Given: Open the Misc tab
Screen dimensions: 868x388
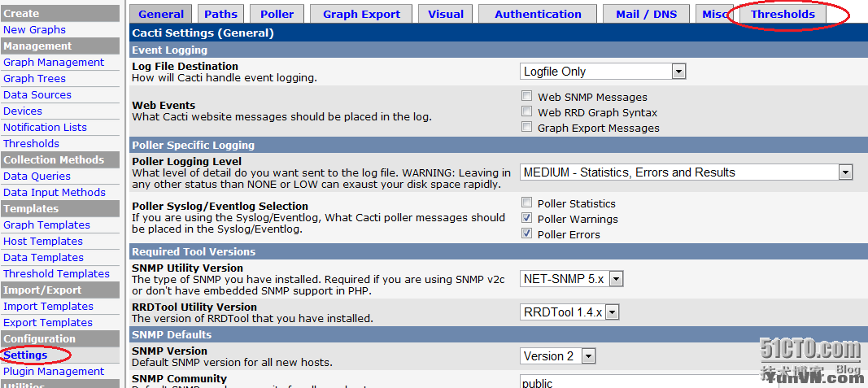Looking at the screenshot, I should 715,15.
